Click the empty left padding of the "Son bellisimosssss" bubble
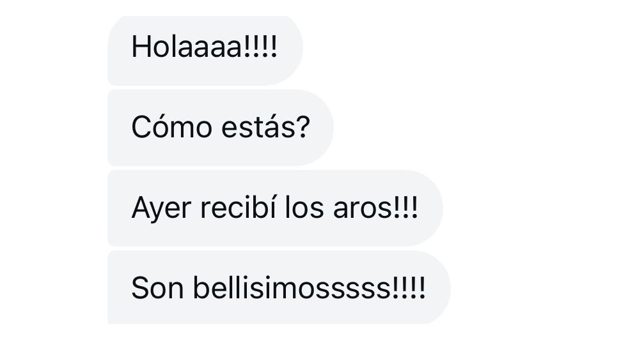The height and width of the screenshot is (359, 644). click(x=119, y=287)
